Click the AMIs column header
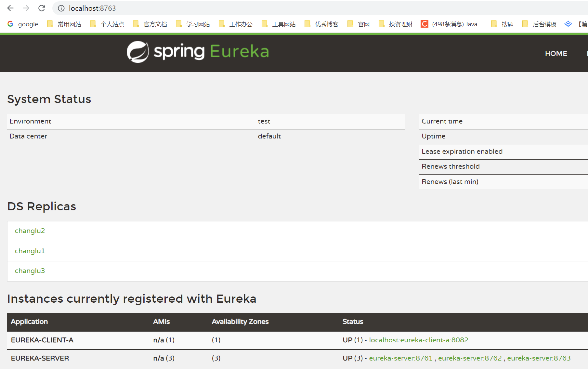Image resolution: width=588 pixels, height=369 pixels. coord(162,322)
